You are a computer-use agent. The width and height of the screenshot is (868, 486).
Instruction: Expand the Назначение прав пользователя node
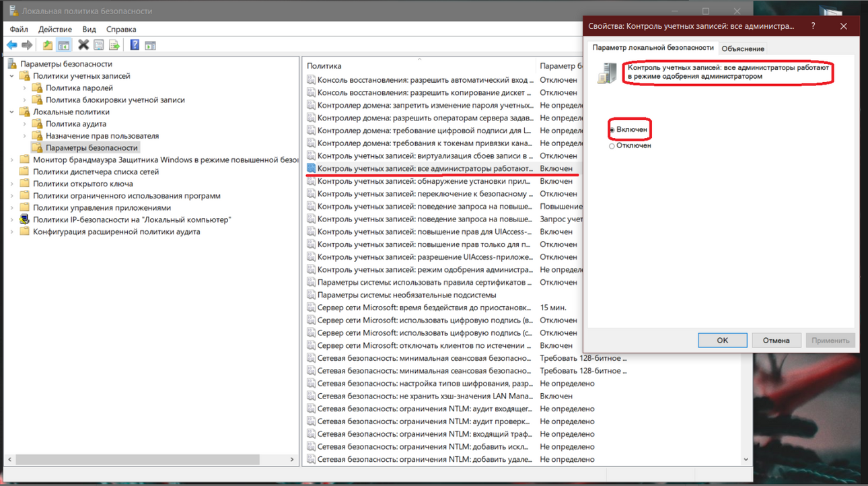tap(25, 136)
